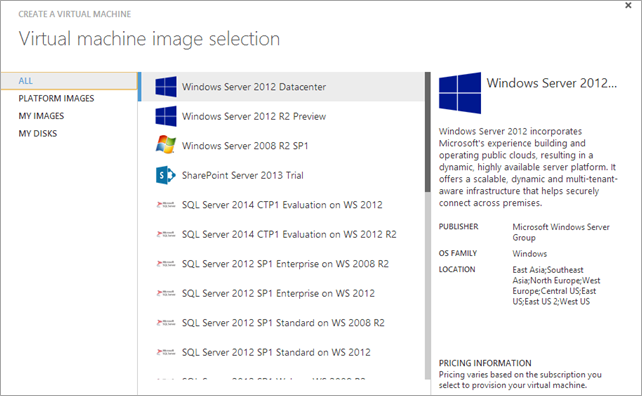This screenshot has width=642, height=396.
Task: Choose SQL Server 2012 SP1 Enterprise on WS 2012
Action: pos(283,293)
